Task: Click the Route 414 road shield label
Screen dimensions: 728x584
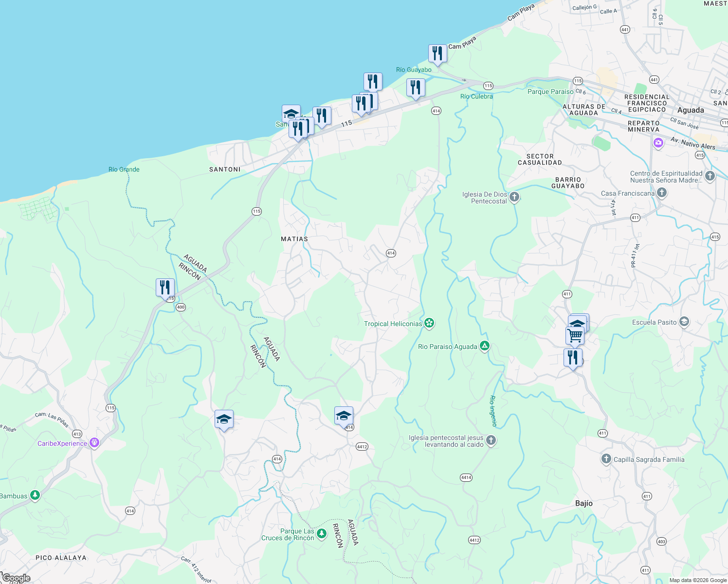Action: pyautogui.click(x=391, y=253)
